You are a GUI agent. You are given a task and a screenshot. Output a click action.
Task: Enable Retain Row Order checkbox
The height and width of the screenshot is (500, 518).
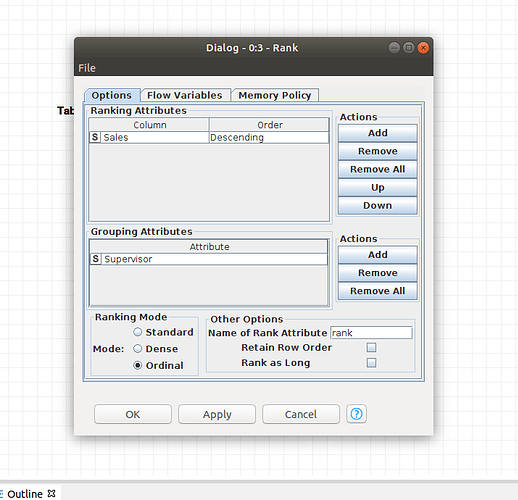point(371,347)
